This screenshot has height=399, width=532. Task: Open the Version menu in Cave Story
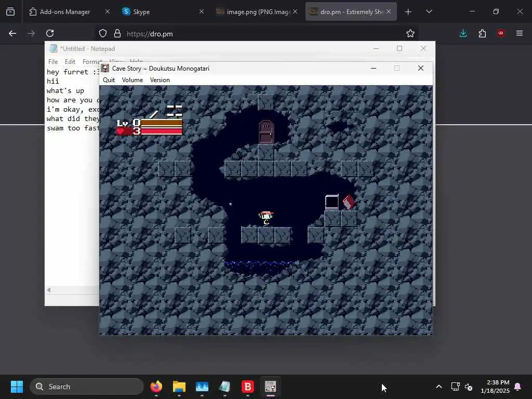160,80
